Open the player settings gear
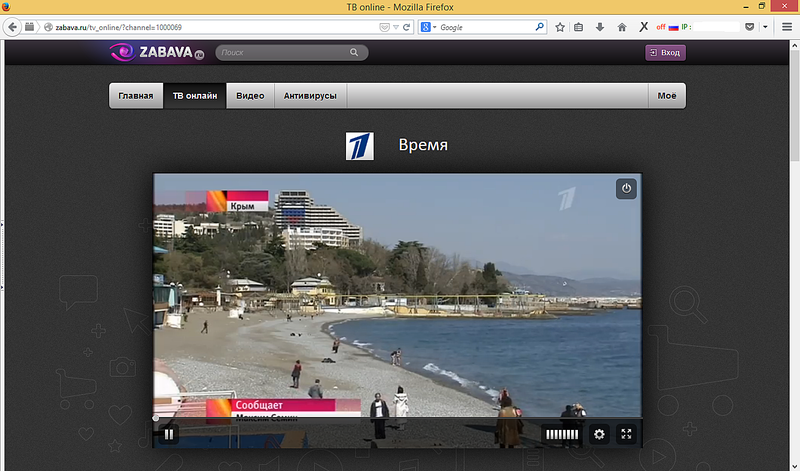This screenshot has width=800, height=471. (x=599, y=434)
